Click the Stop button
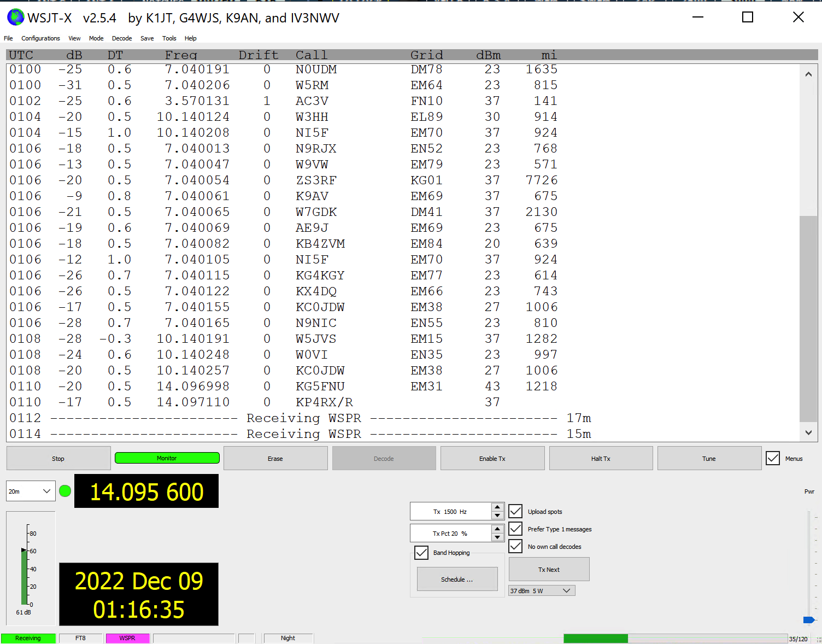Image resolution: width=822 pixels, height=644 pixels. coord(58,458)
